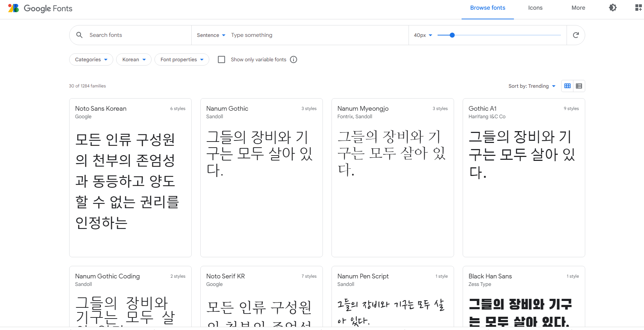Open the Noto Sans Korean font card

pyautogui.click(x=130, y=178)
